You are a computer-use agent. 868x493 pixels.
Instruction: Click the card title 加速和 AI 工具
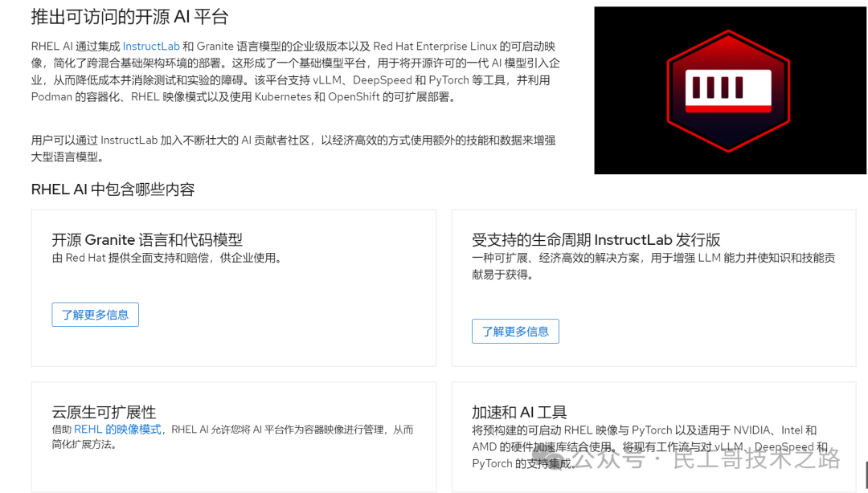tap(519, 412)
